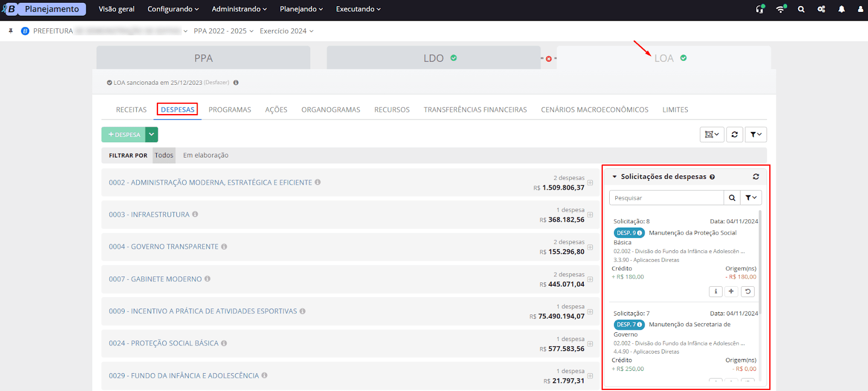The height and width of the screenshot is (391, 868).
Task: Open the Exercício 2024 dropdown
Action: [x=286, y=31]
